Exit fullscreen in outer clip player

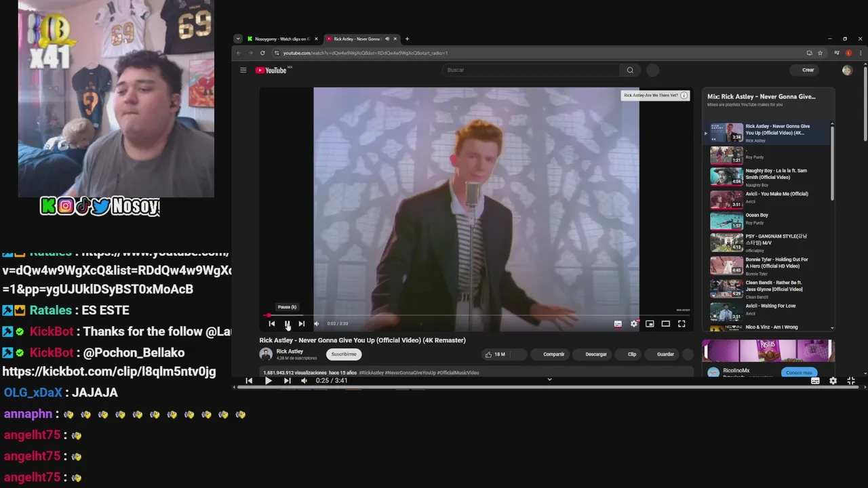(x=851, y=381)
